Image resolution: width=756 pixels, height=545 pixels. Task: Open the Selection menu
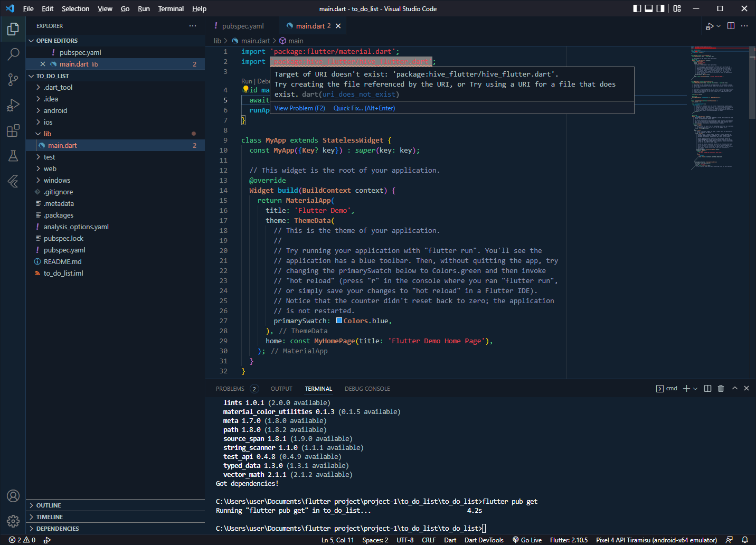coord(75,8)
